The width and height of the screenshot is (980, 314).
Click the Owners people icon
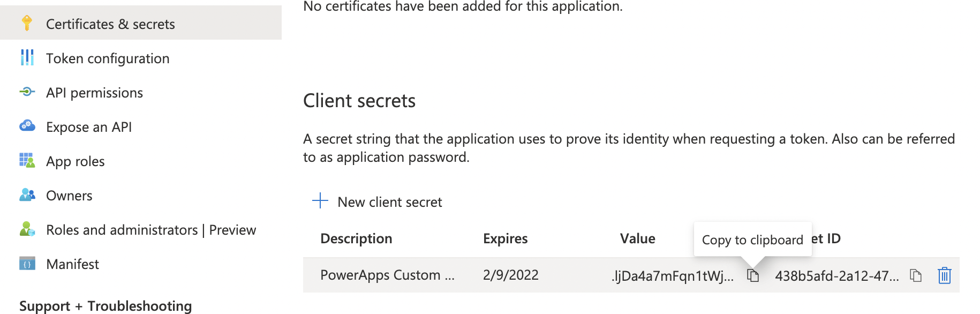[27, 195]
